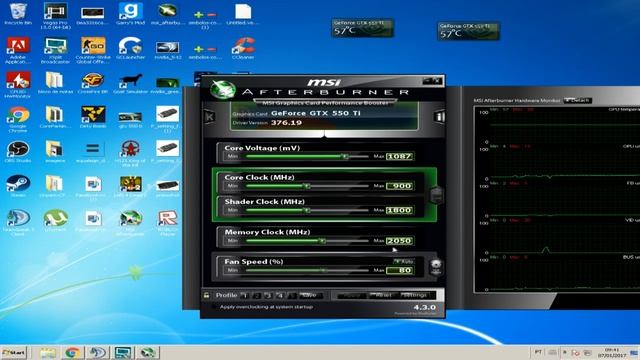Select Profile slot 1
The image size is (640, 360).
point(245,295)
